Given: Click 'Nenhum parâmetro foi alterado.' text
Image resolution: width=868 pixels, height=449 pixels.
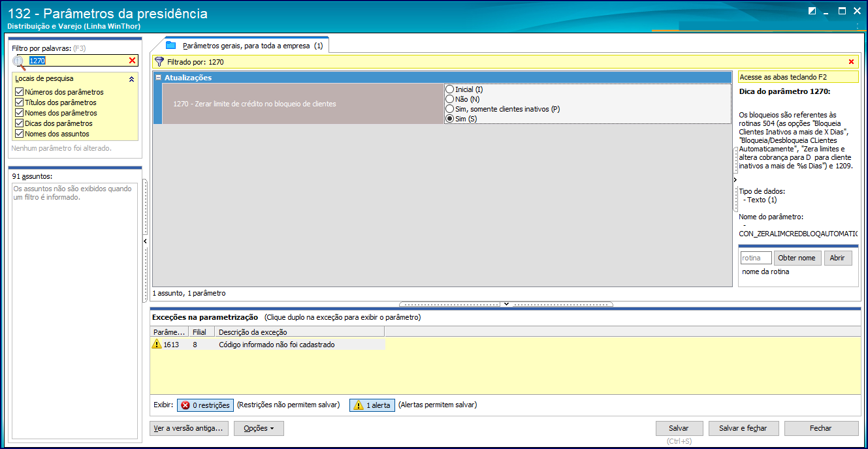Looking at the screenshot, I should (61, 148).
